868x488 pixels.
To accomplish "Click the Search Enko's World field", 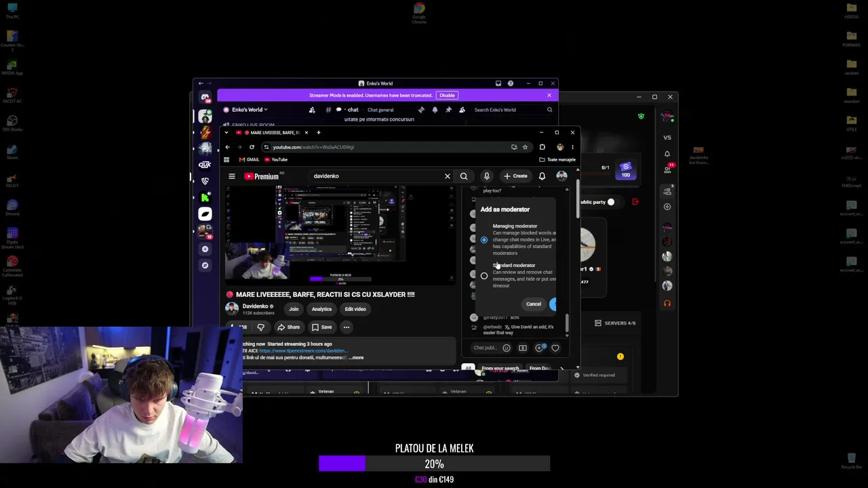I will [x=513, y=110].
